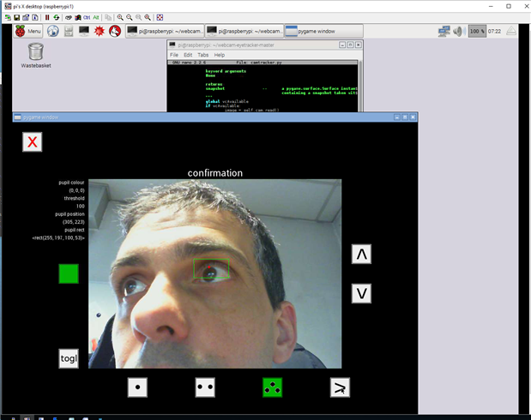This screenshot has height=420, width=531.
Task: Toggle the Ctrl key in VNC toolbar
Action: point(87,17)
